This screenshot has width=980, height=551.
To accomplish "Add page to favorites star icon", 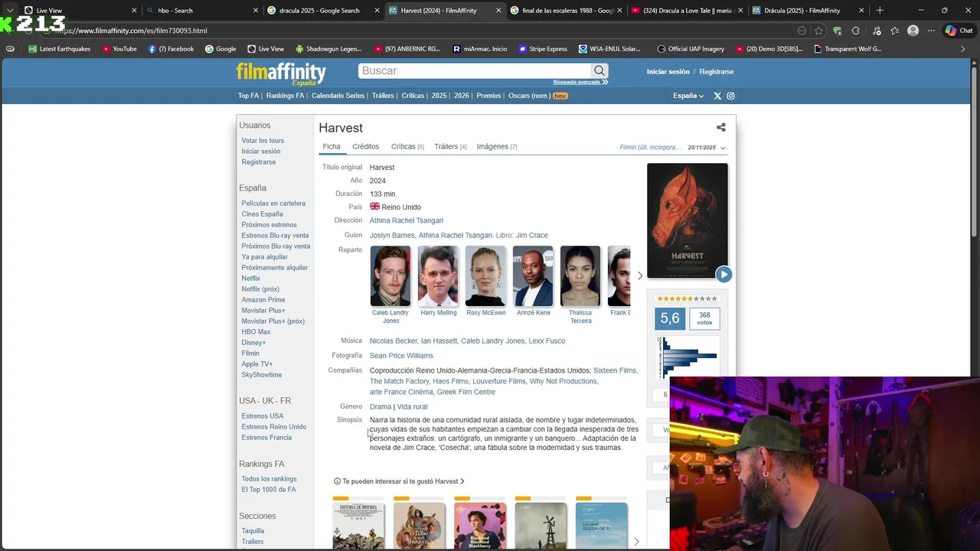I will coord(818,31).
